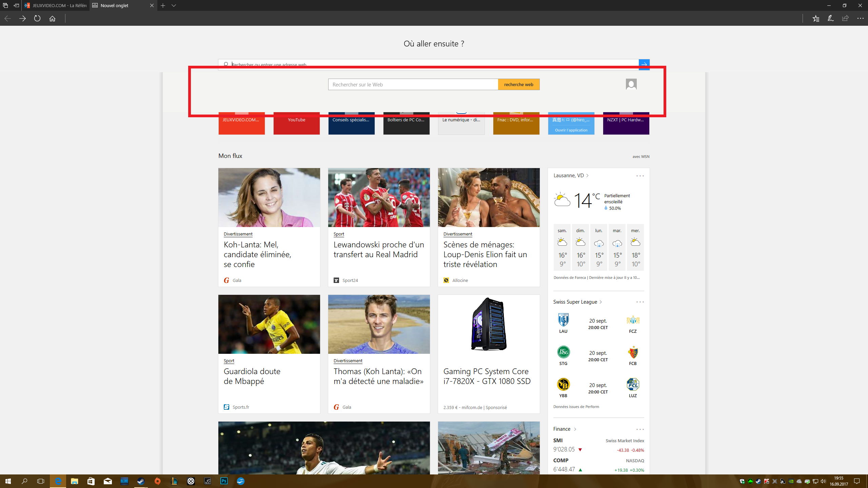Image resolution: width=868 pixels, height=488 pixels.
Task: Click the 'recherche web' button
Action: click(x=519, y=84)
